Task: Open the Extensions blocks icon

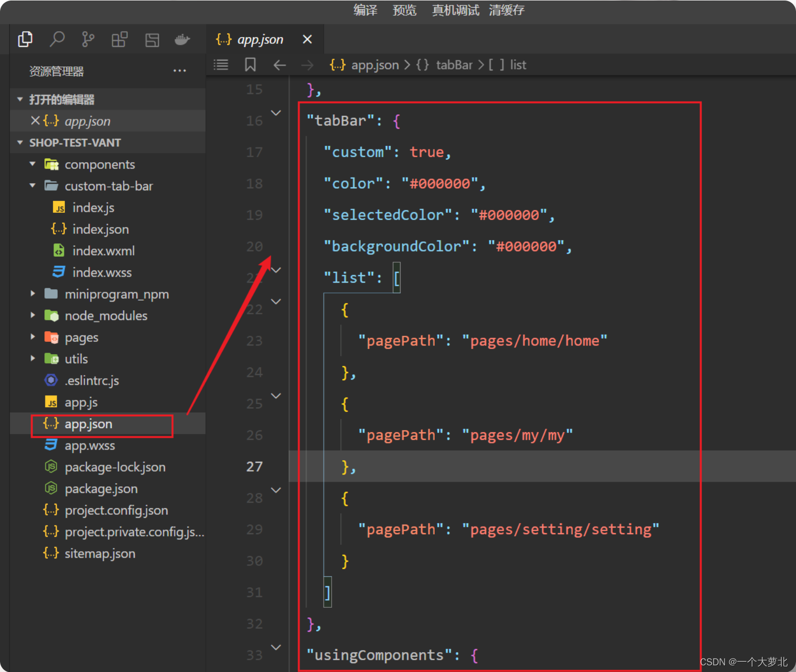Action: coord(119,39)
